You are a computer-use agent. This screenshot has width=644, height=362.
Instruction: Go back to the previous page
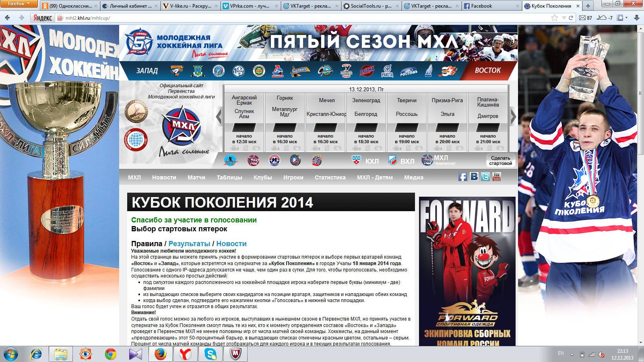(7, 18)
